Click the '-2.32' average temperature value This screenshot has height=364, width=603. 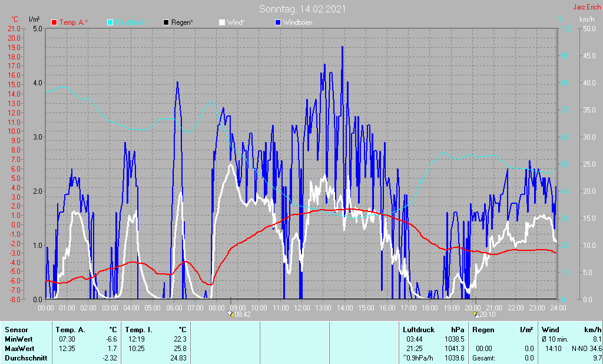pos(109,358)
